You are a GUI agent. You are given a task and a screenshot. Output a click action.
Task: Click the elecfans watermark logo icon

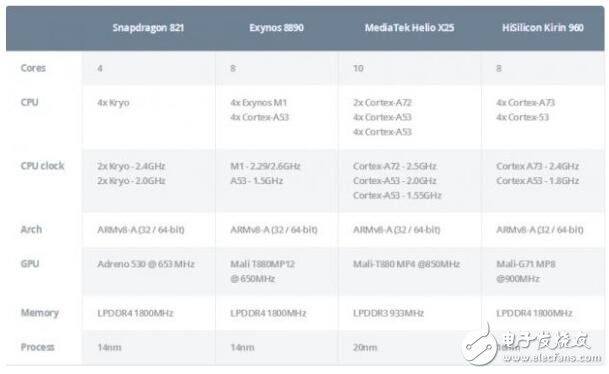(x=480, y=345)
